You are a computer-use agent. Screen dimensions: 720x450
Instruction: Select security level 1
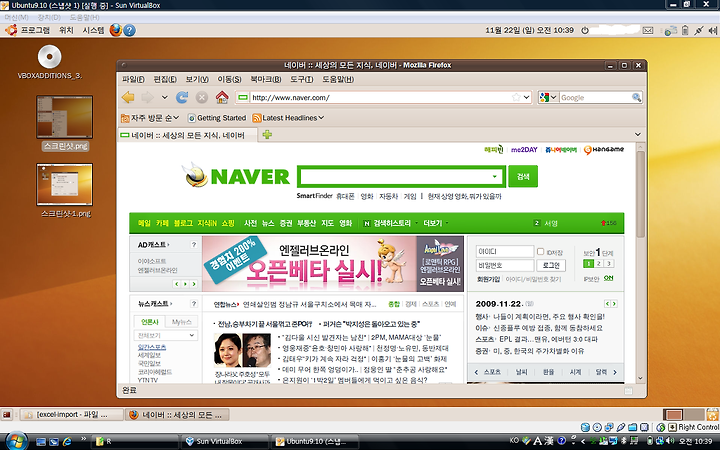click(x=588, y=264)
